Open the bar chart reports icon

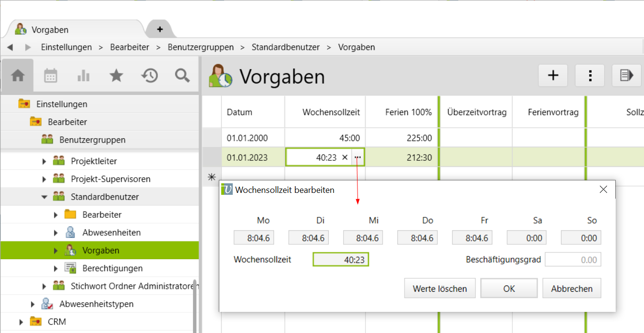[x=83, y=76]
